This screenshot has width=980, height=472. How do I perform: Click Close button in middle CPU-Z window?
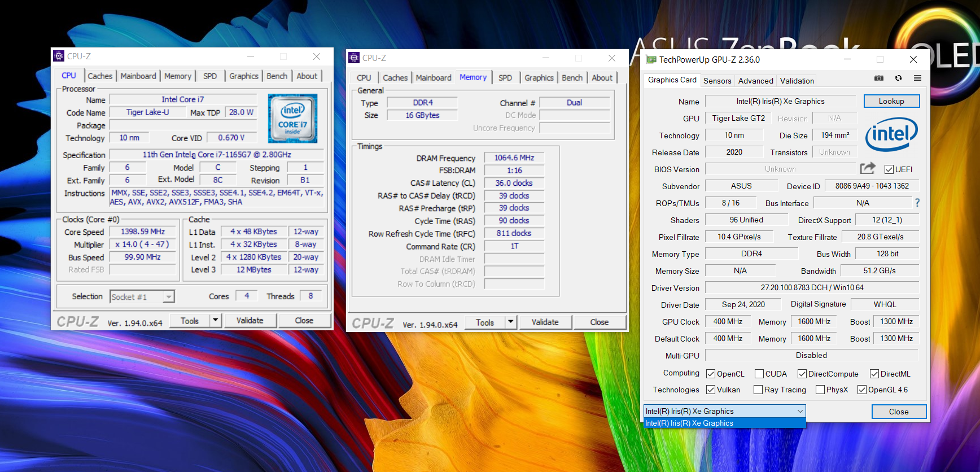[599, 322]
